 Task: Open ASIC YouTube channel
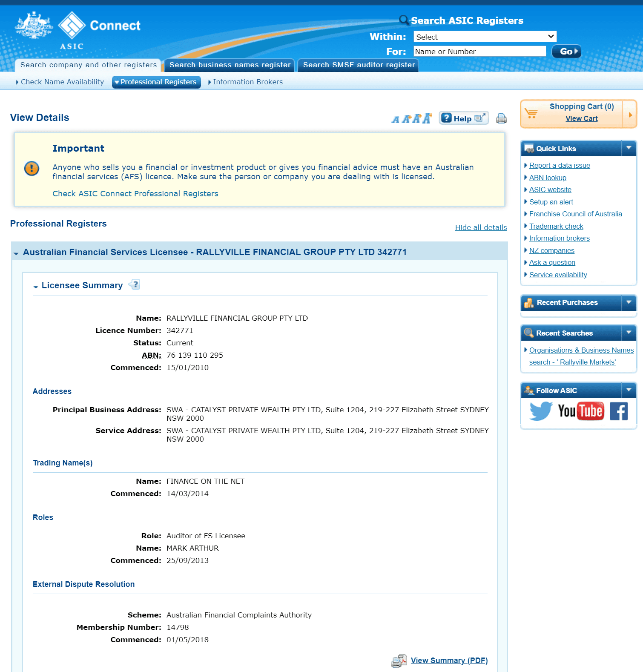point(581,411)
